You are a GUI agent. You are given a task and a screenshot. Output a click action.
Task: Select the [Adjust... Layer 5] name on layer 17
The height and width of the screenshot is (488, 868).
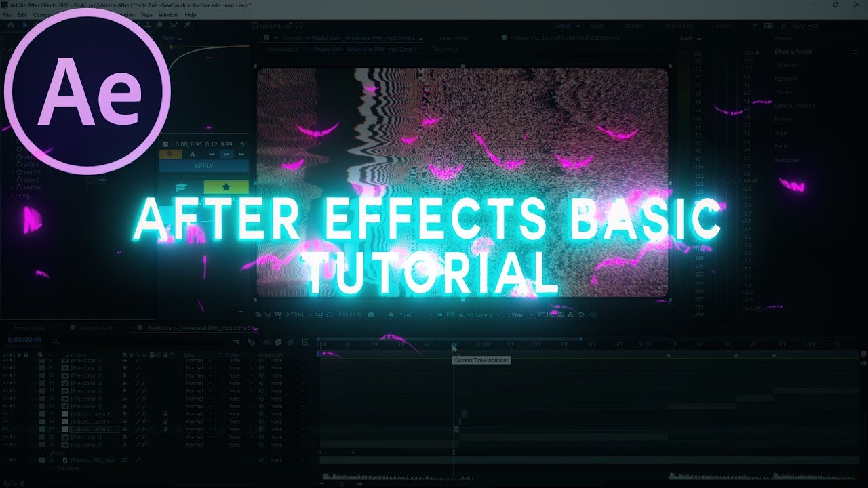(x=94, y=429)
